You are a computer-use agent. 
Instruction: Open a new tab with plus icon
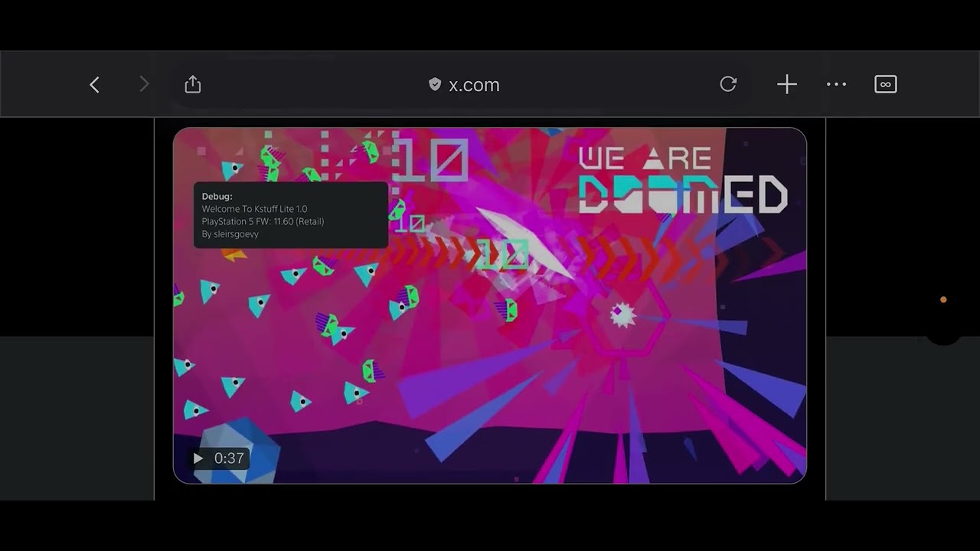pos(787,84)
